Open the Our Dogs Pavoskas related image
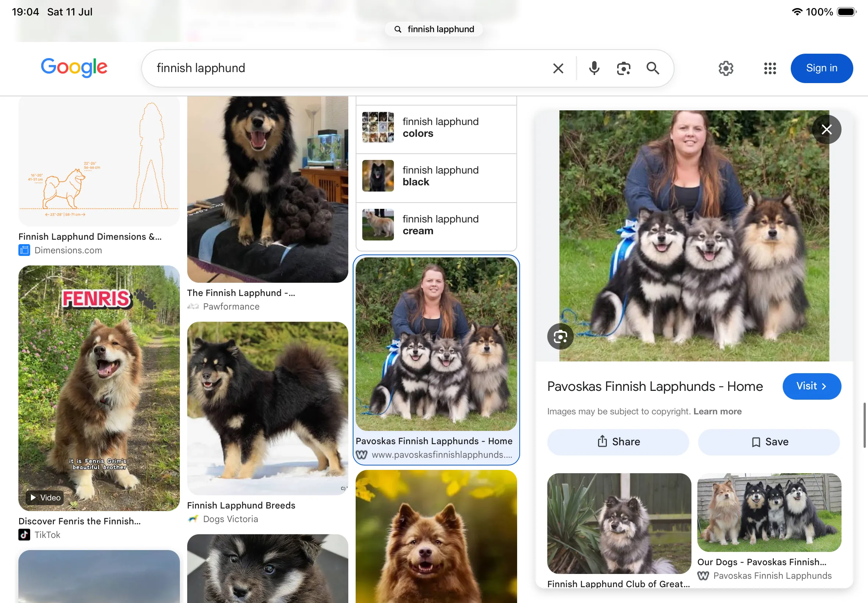The height and width of the screenshot is (603, 868). tap(769, 512)
